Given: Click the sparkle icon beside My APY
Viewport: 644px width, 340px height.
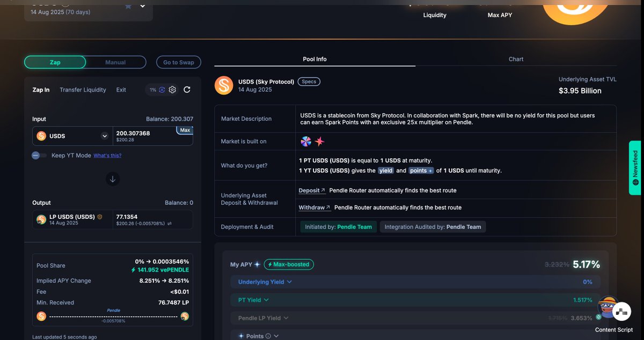Looking at the screenshot, I should tap(257, 264).
